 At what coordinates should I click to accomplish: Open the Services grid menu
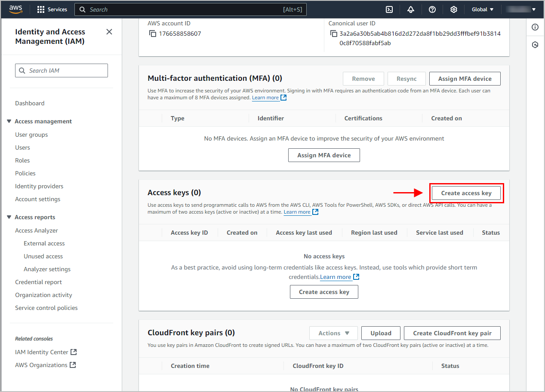[52, 9]
